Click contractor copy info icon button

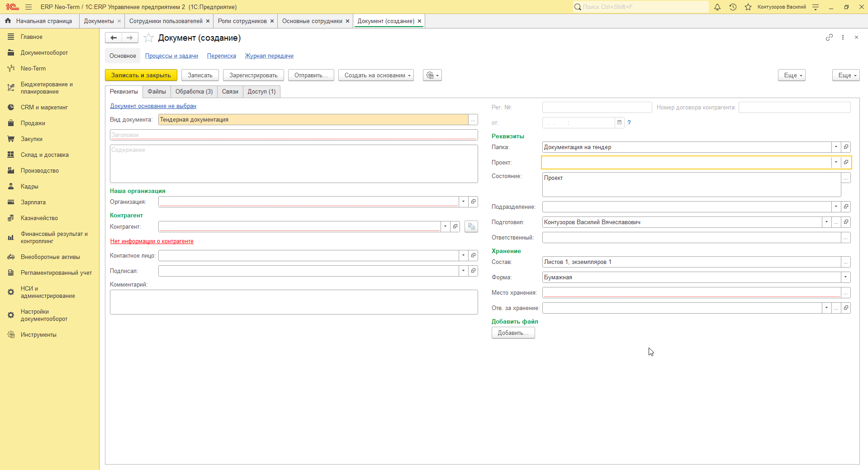(x=471, y=226)
